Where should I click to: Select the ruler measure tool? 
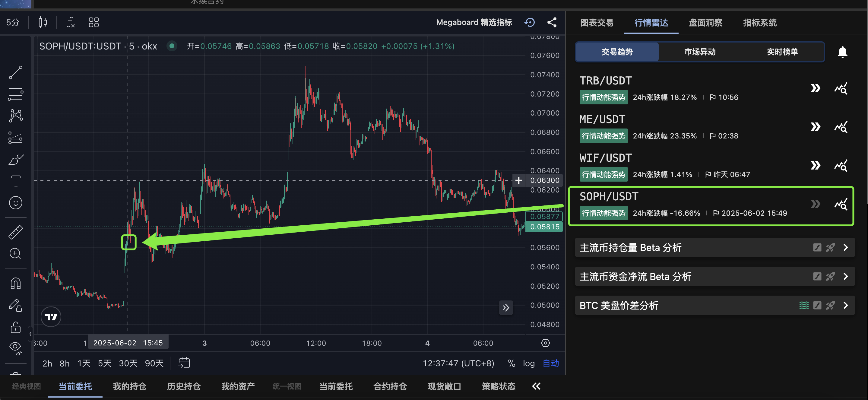pos(15,232)
